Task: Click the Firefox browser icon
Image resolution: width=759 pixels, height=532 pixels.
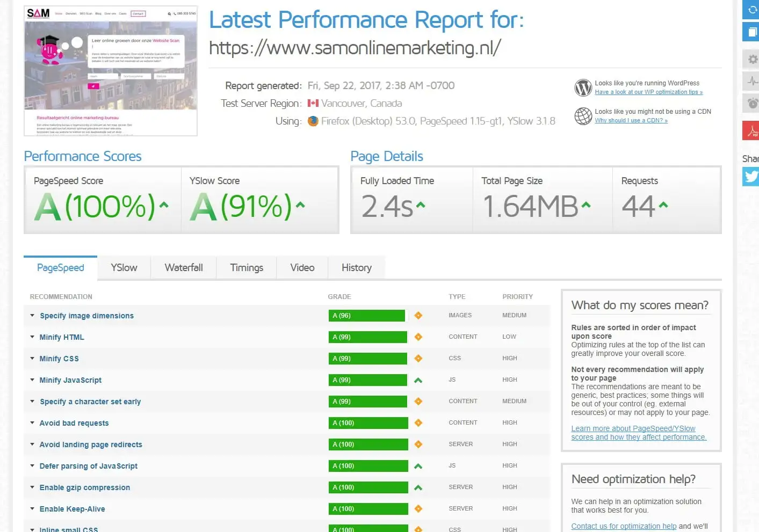Action: coord(313,121)
